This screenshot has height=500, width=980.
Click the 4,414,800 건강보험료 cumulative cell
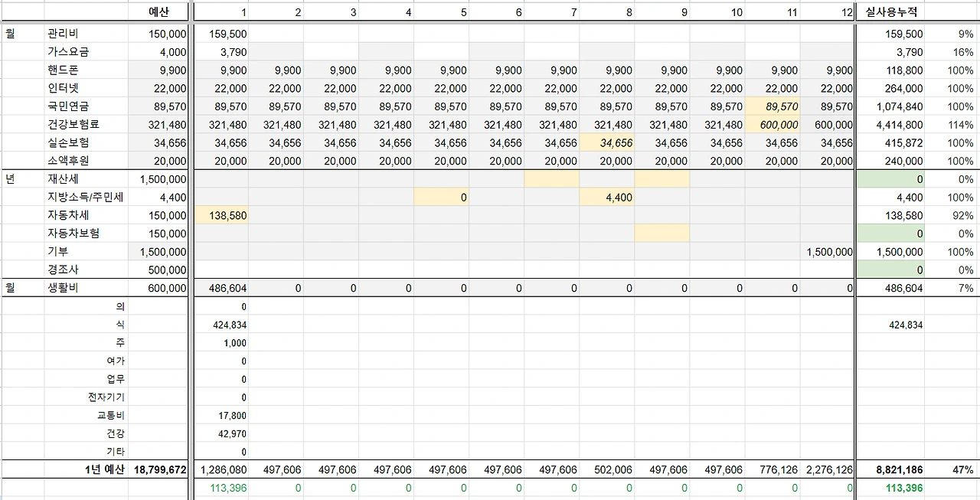890,124
